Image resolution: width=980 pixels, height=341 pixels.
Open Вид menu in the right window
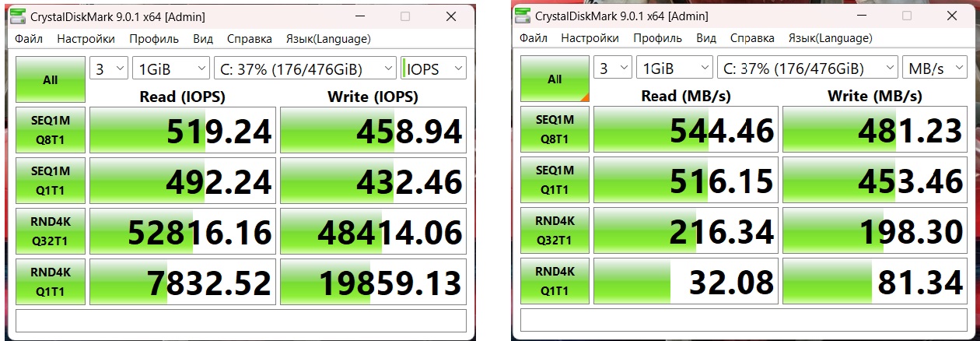(x=707, y=37)
